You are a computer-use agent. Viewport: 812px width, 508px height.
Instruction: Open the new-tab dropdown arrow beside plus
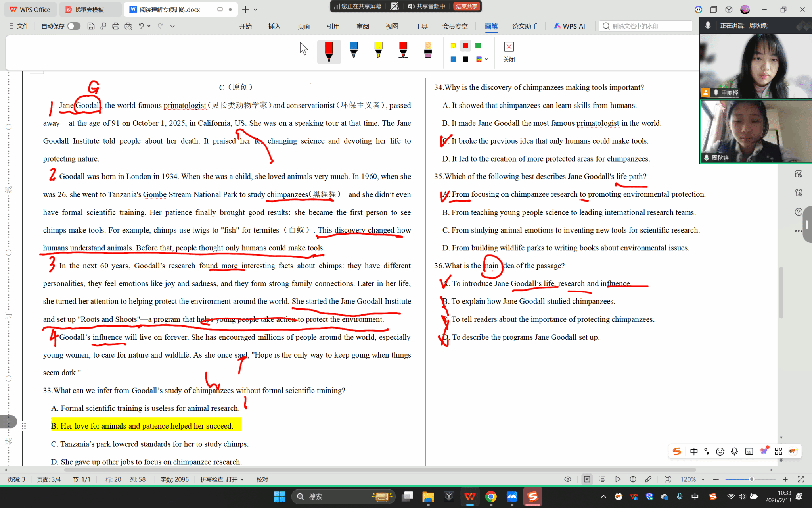pos(255,10)
